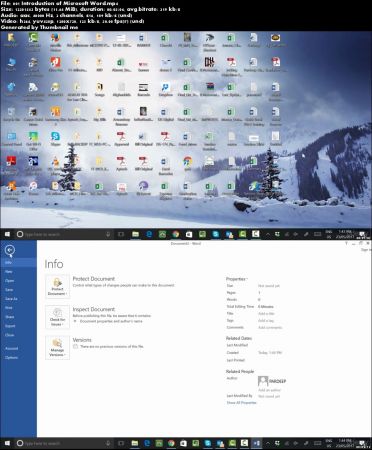Open the Dropbox desktop icon
372x450 pixels.
click(165, 89)
